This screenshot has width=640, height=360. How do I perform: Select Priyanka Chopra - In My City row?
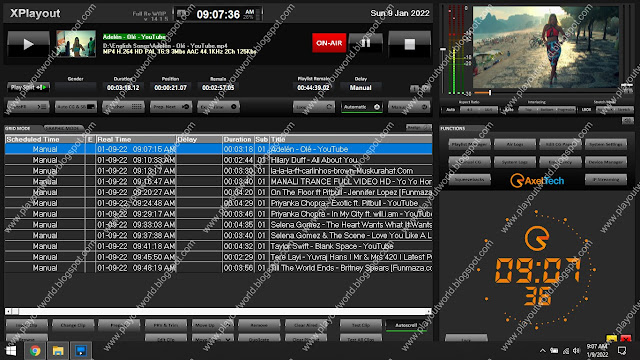coord(218,214)
